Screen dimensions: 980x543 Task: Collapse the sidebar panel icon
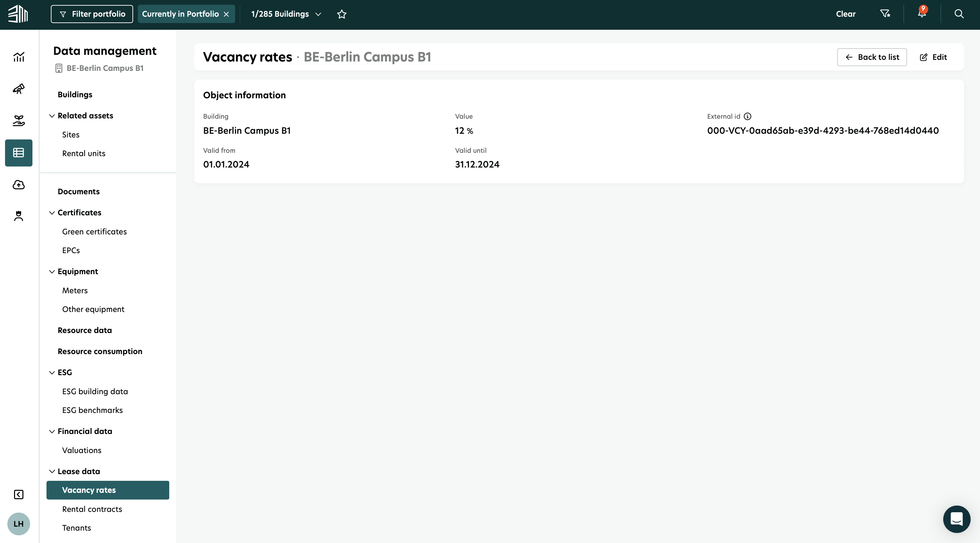point(19,494)
